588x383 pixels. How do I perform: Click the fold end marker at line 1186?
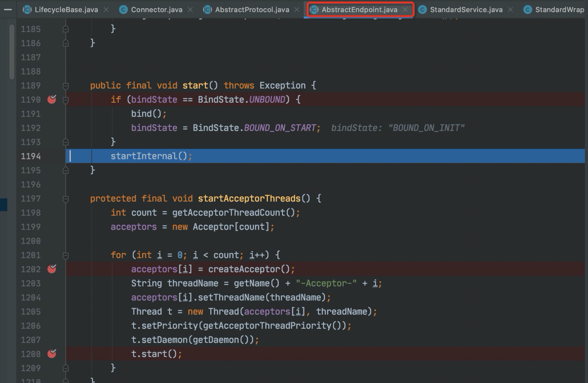(66, 43)
